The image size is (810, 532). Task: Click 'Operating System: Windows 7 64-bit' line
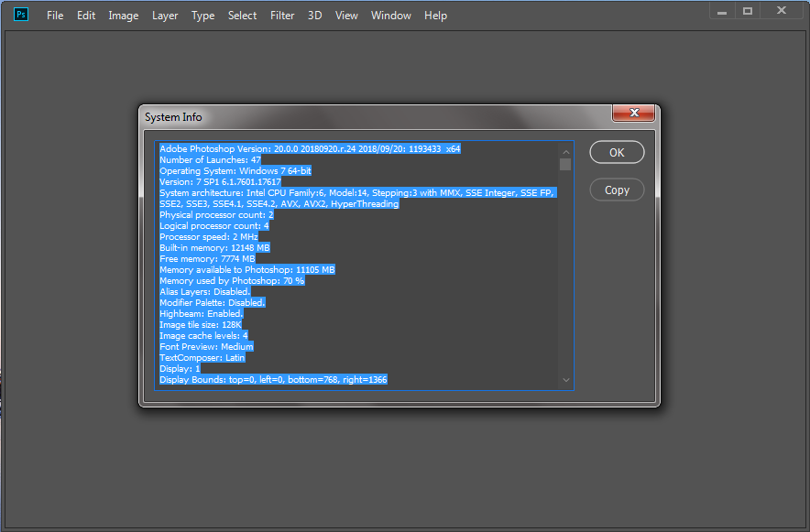coord(235,171)
